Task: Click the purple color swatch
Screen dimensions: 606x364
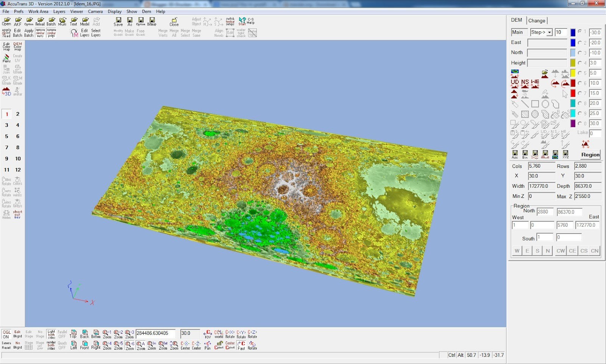Action: point(573,123)
